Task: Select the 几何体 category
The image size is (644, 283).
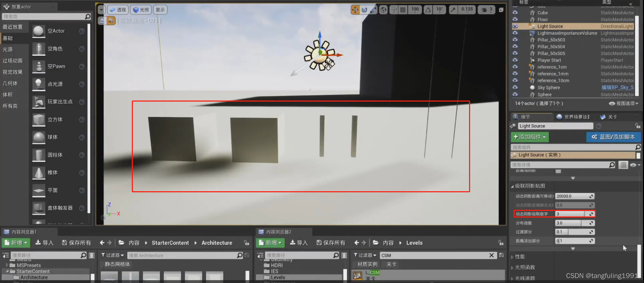Action: (10, 83)
